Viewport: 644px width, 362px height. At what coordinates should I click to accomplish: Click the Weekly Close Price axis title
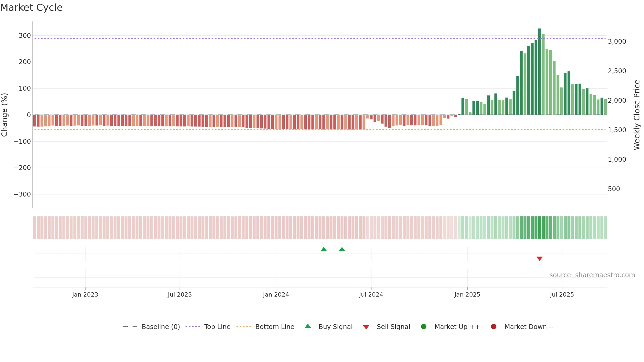(637, 115)
